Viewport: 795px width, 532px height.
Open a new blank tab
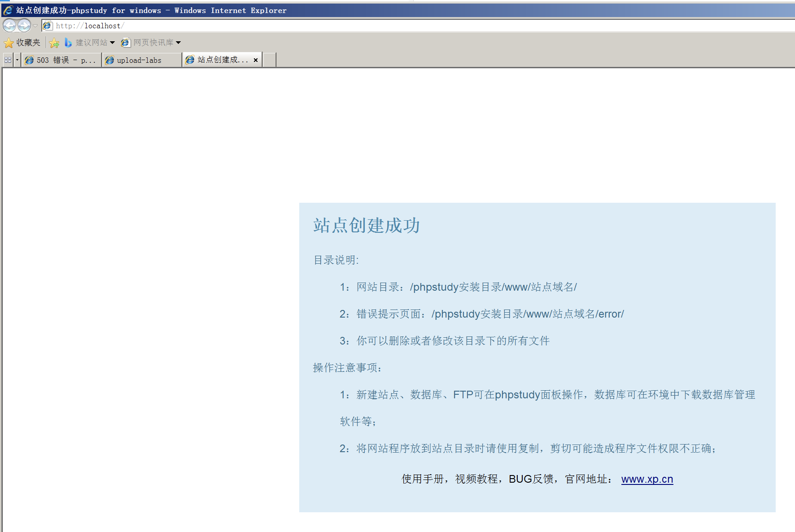pyautogui.click(x=269, y=60)
